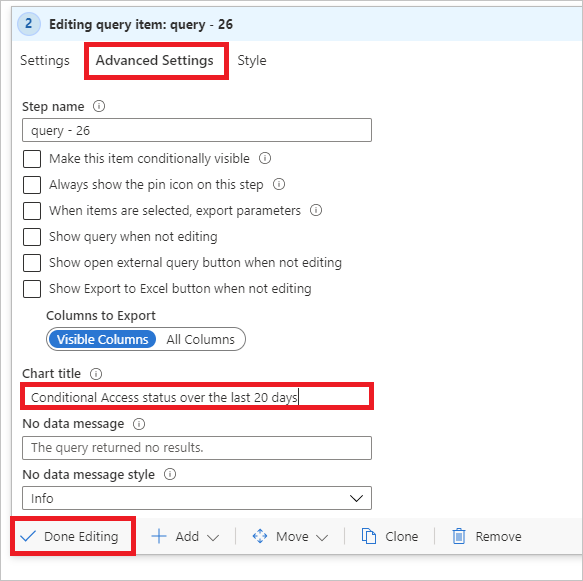Expand the Move menu chevron
Screen dimensions: 583x581
click(x=322, y=538)
